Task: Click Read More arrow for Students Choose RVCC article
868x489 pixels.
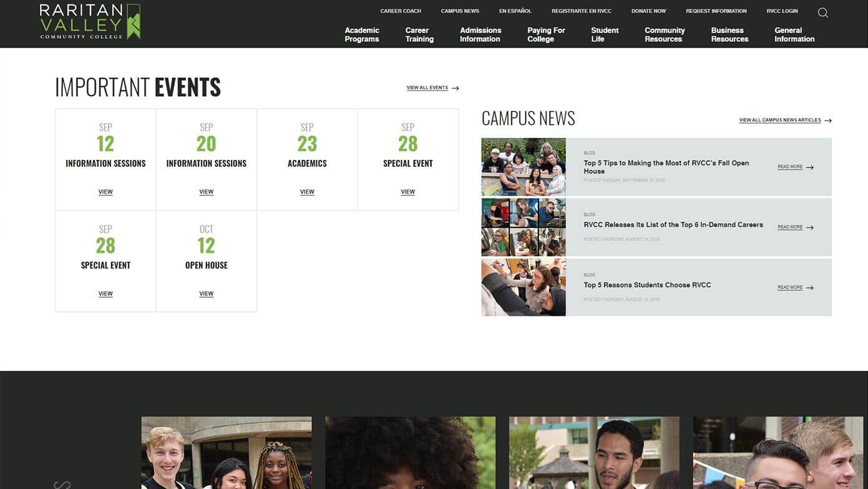Action: pos(810,288)
